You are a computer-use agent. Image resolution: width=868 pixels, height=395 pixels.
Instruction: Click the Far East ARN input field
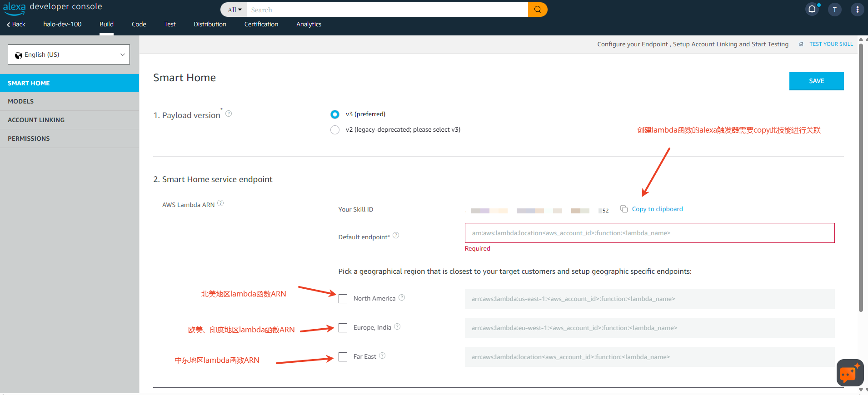point(650,357)
